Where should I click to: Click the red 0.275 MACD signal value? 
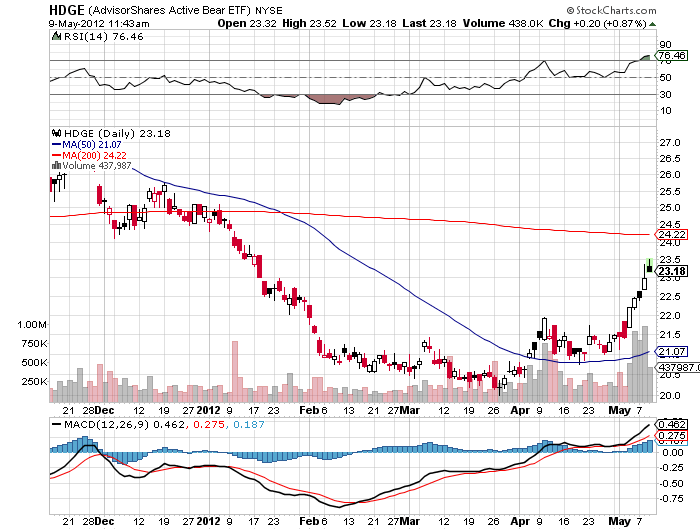209,424
